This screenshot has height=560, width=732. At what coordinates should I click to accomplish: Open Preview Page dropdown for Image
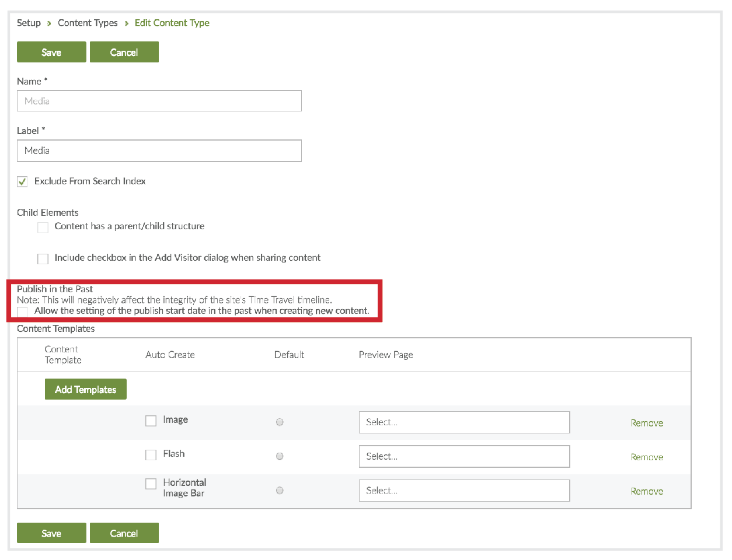point(463,422)
